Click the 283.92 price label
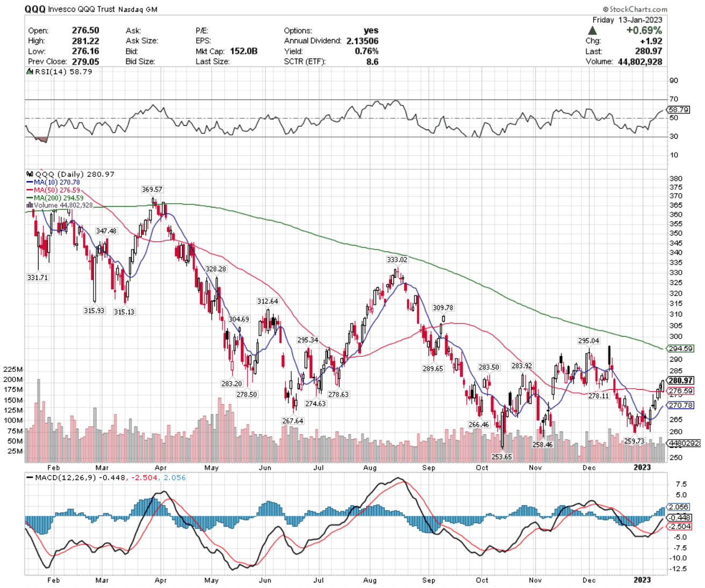The height and width of the screenshot is (588, 705). 522,366
